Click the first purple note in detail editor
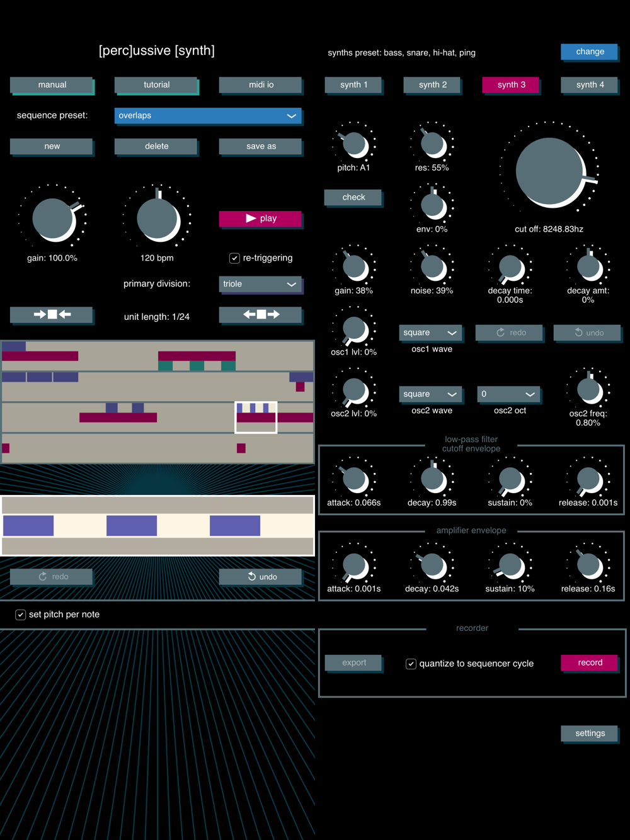The image size is (630, 840). [28, 525]
